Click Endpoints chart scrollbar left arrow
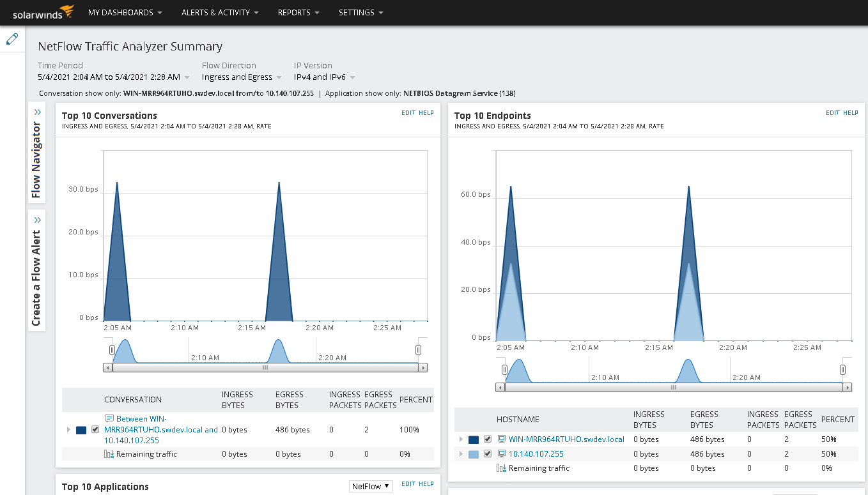Screen dimensions: 868x495 click(x=500, y=388)
